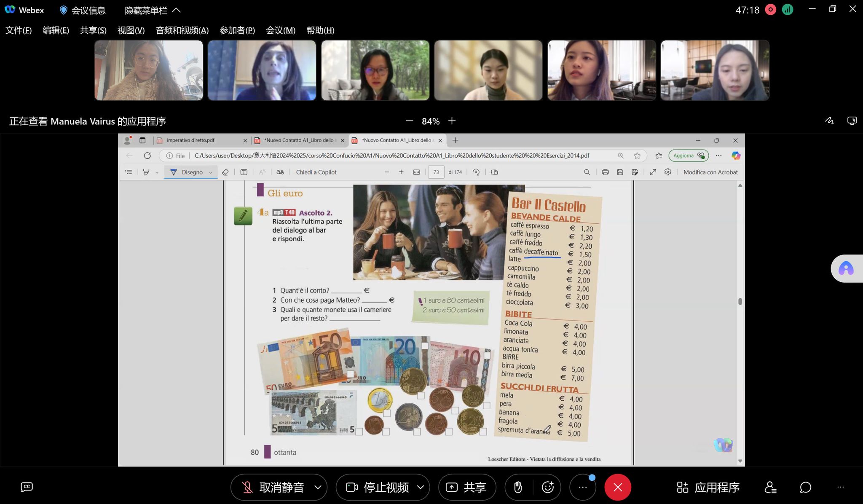Collapse menu bar via 隐藏菜单栏
Viewport: 863px width, 504px height.
[x=153, y=10]
